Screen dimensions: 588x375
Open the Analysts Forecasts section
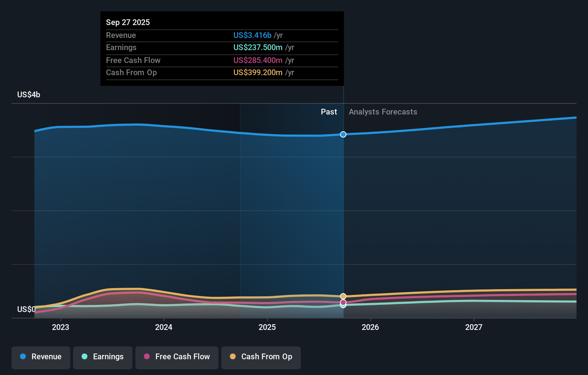(383, 112)
